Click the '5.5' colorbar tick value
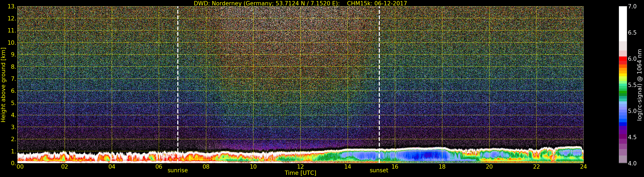This screenshot has width=644, height=177. coord(632,85)
